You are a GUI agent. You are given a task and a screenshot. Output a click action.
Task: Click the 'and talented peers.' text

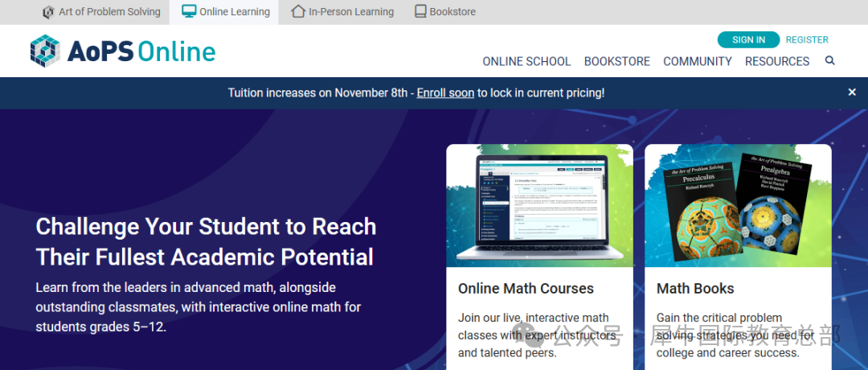508,353
